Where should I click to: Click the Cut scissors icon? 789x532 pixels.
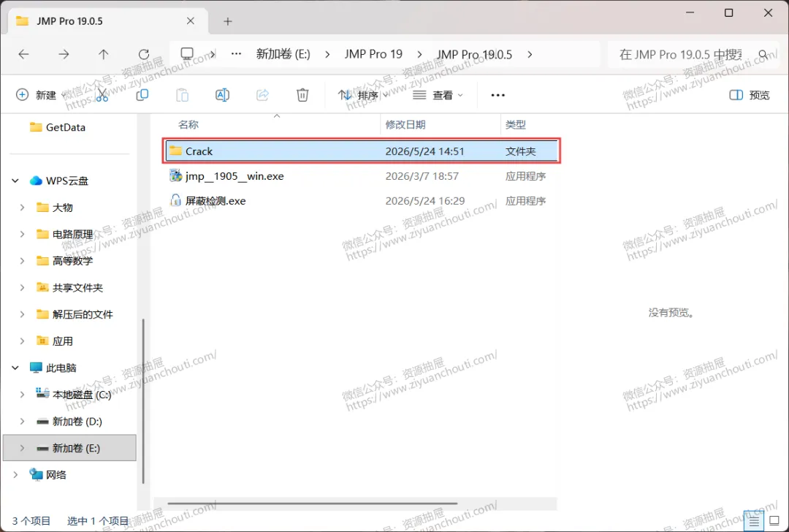pyautogui.click(x=102, y=94)
